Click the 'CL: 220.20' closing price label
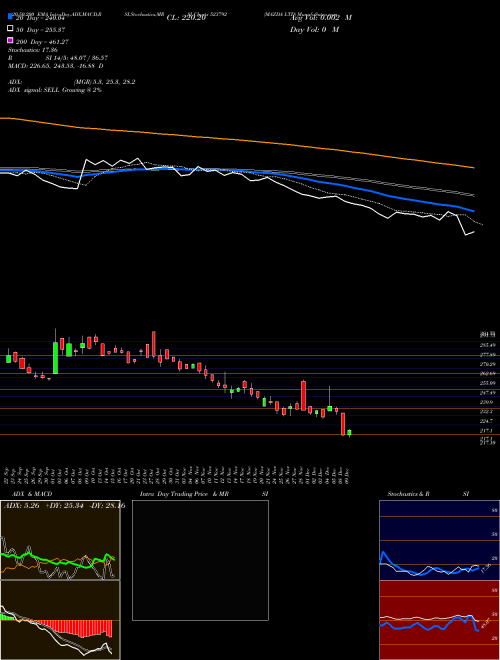Viewport: 500px width, 660px height. [186, 18]
